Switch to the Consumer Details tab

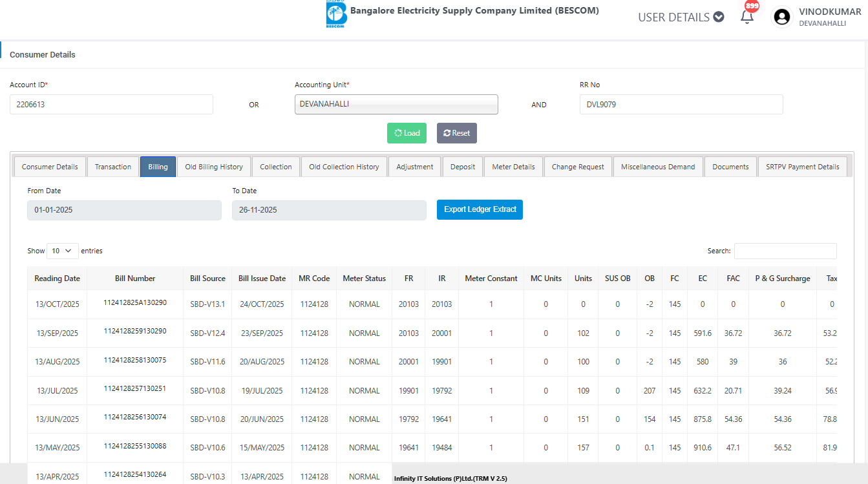[50, 167]
